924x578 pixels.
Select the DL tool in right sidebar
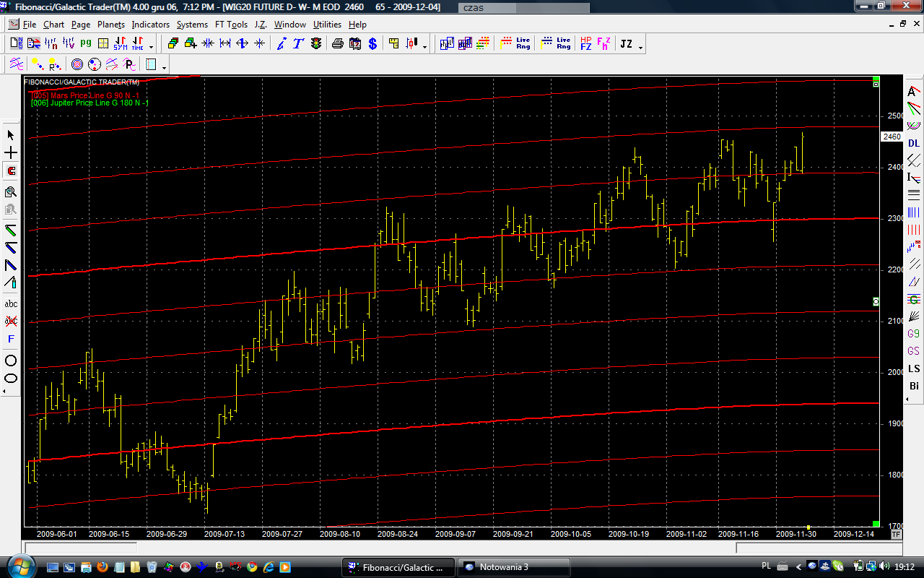[914, 143]
